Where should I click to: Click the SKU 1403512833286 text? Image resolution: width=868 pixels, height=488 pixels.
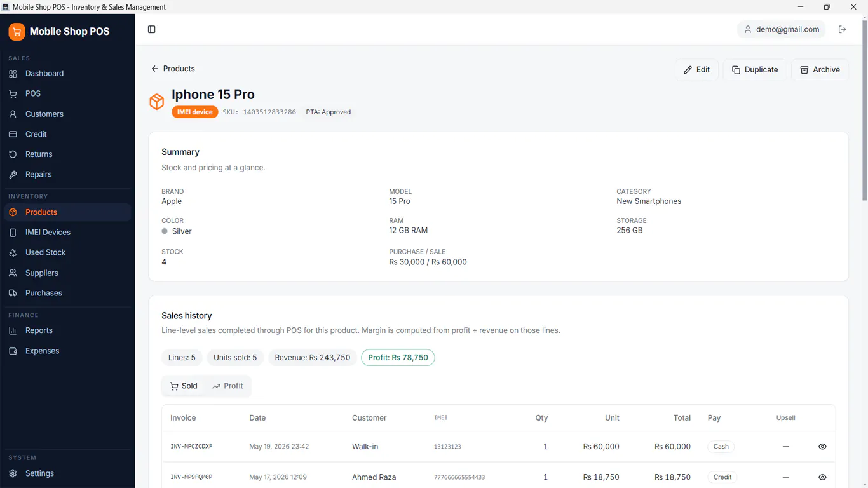pyautogui.click(x=259, y=112)
